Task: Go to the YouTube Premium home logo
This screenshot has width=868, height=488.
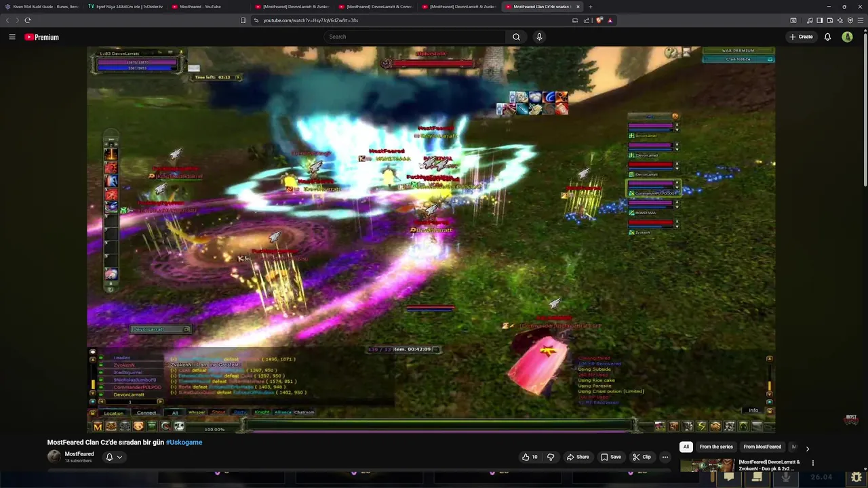Action: (42, 37)
